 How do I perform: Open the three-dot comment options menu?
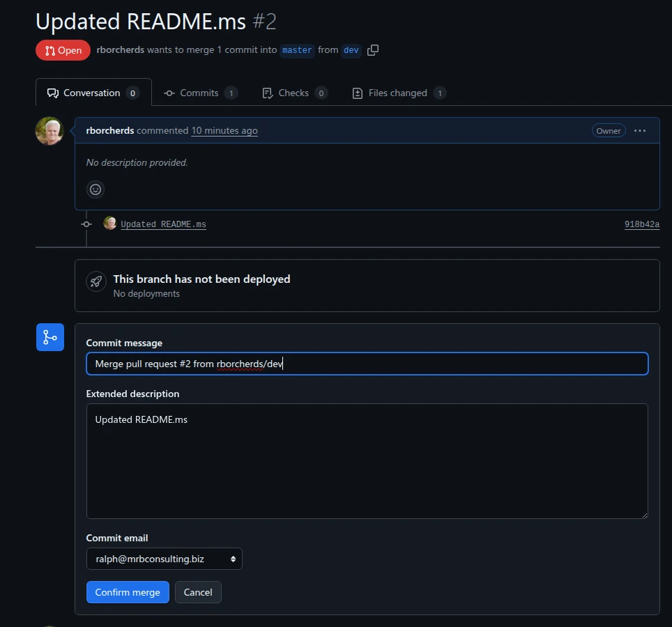(639, 131)
